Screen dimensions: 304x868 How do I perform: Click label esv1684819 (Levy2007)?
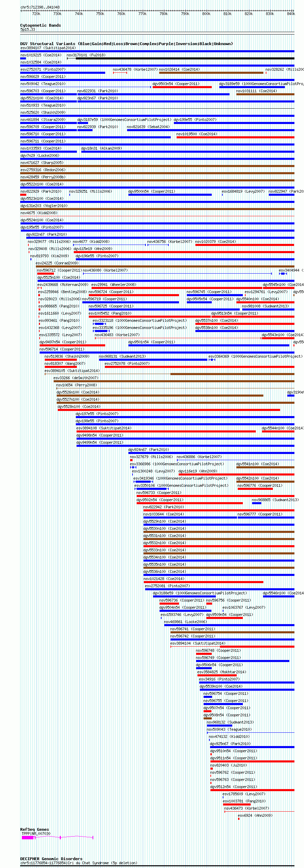click(x=243, y=191)
